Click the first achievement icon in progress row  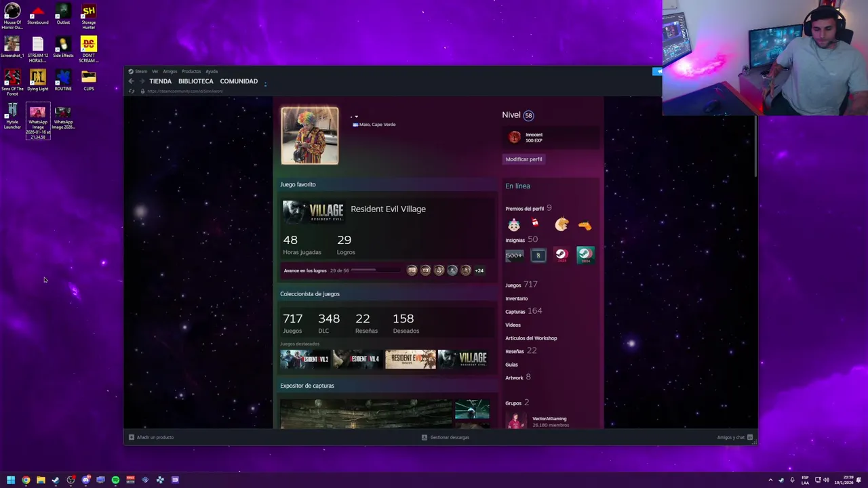[412, 270]
